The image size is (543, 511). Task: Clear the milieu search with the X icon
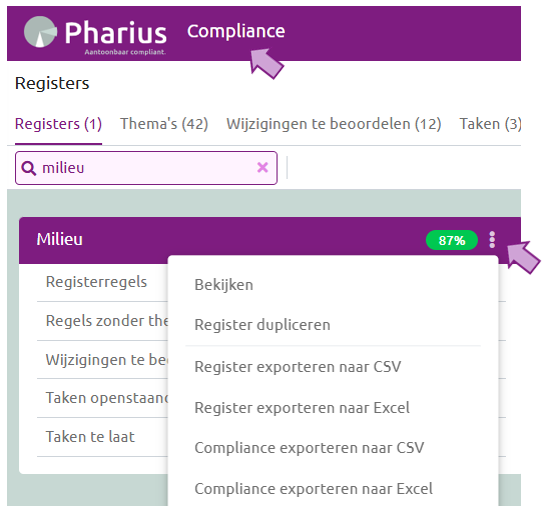(x=262, y=168)
